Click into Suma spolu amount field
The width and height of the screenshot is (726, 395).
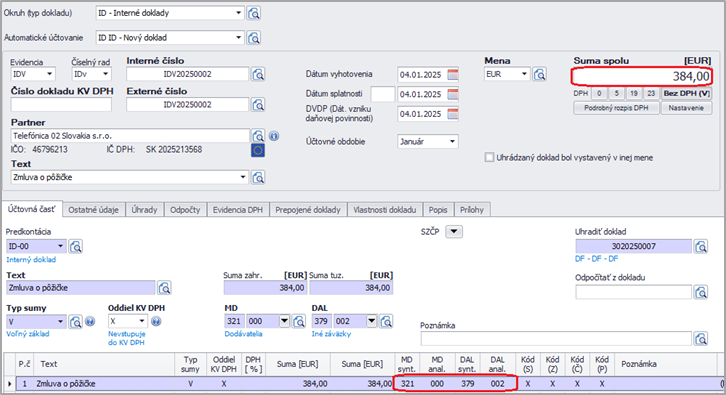641,76
